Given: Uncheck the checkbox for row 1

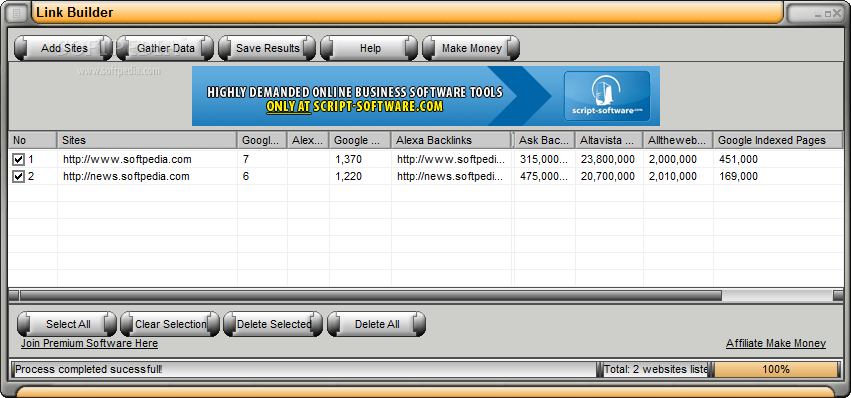Looking at the screenshot, I should click(18, 160).
